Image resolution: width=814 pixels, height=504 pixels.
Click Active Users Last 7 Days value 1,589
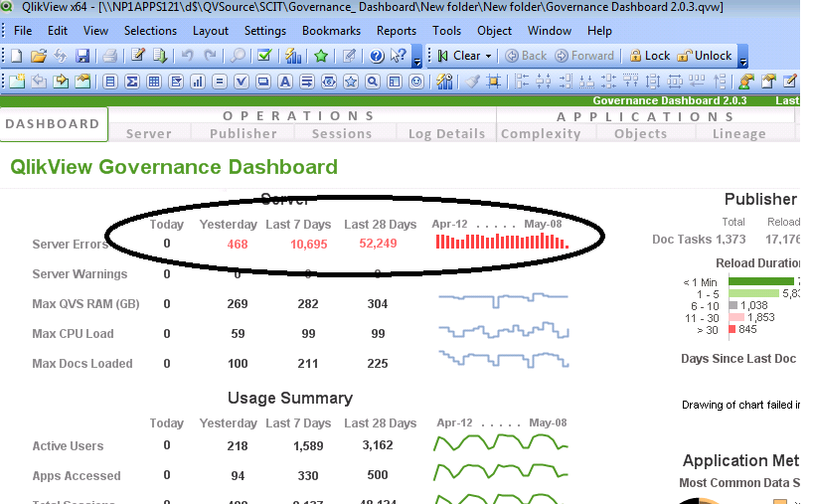tap(308, 446)
